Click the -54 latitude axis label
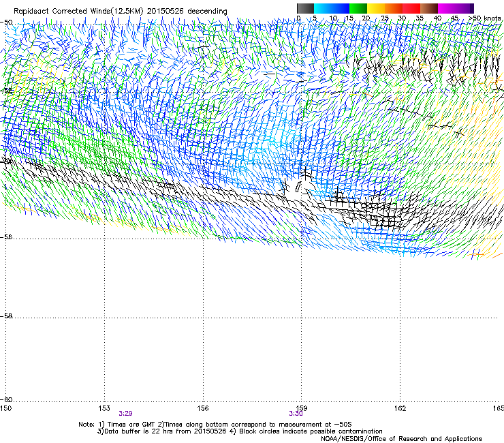 point(6,161)
